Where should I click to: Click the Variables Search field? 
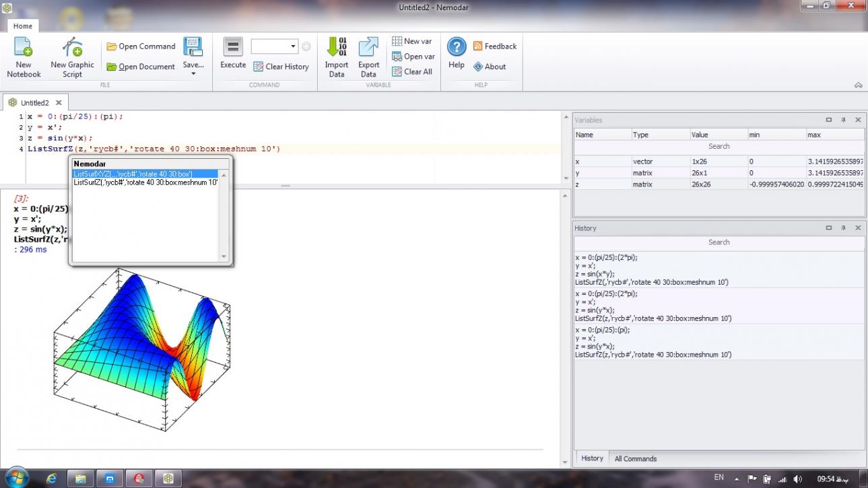(719, 146)
